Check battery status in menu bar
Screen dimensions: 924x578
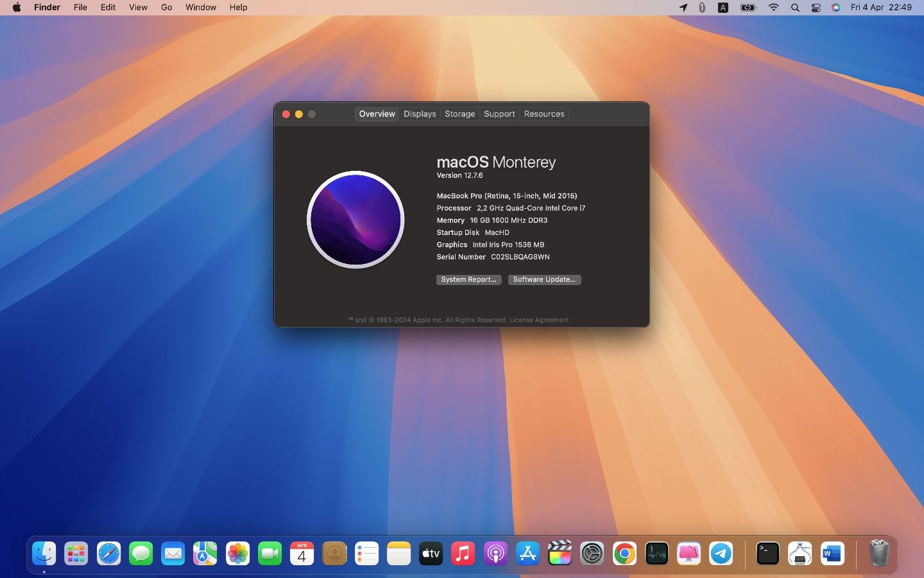pos(748,7)
